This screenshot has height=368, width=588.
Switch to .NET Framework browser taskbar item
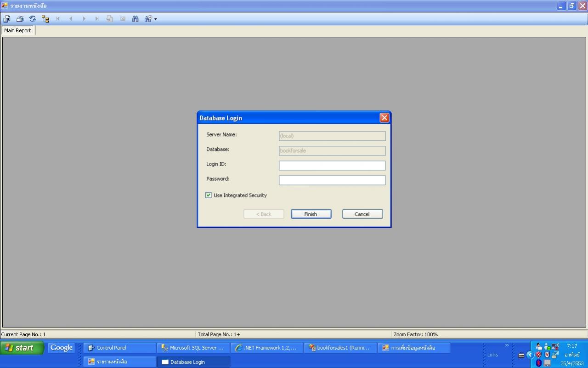pos(266,348)
